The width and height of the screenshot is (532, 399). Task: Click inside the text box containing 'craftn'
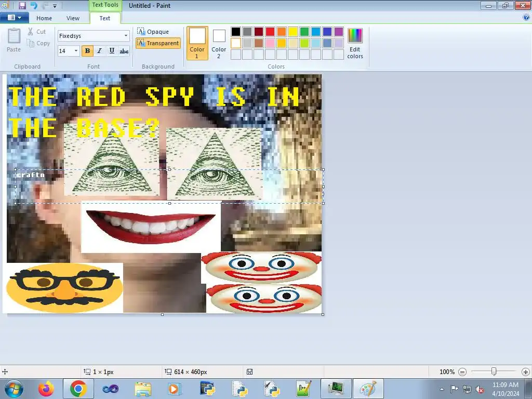click(x=169, y=187)
